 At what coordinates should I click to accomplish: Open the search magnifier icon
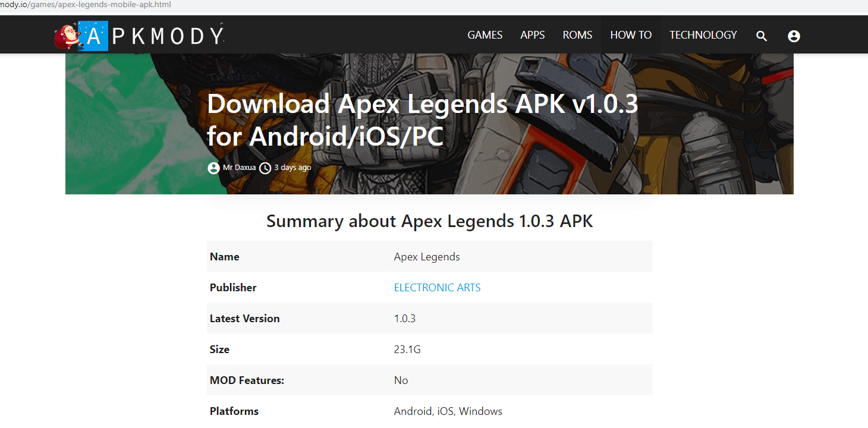pos(762,36)
